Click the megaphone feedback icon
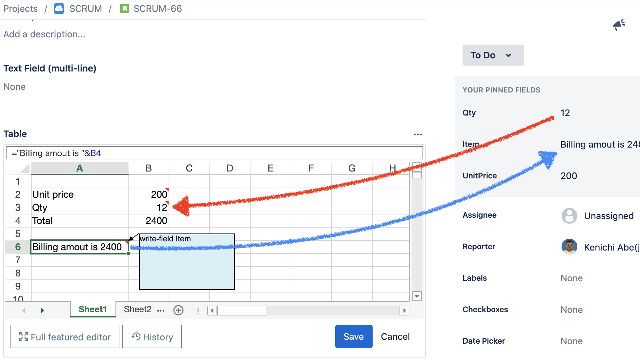 tap(619, 25)
